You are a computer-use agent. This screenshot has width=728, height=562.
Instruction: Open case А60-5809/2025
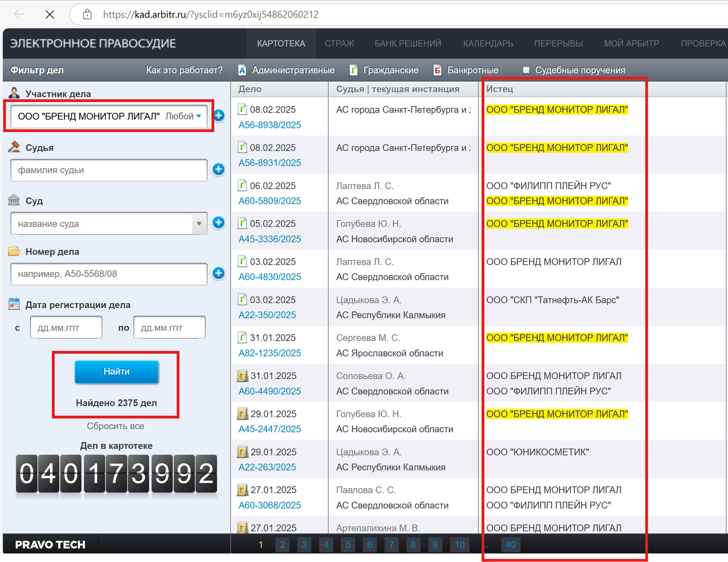269,201
